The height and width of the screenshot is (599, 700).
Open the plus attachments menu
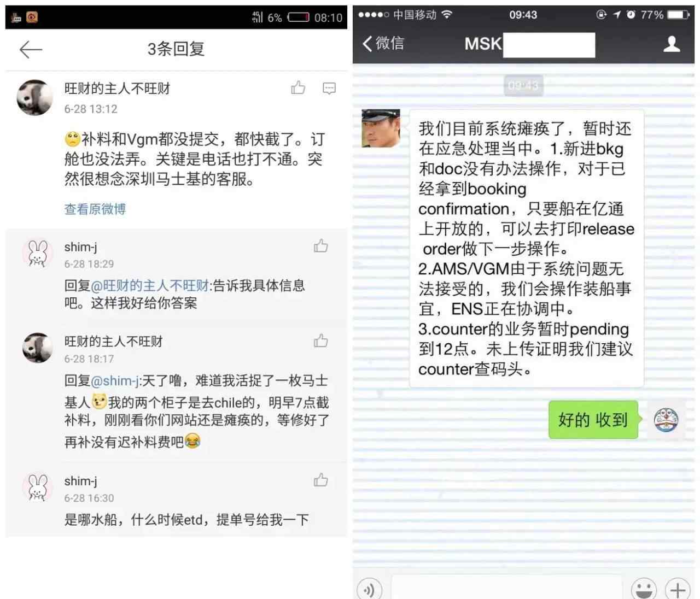point(678,589)
